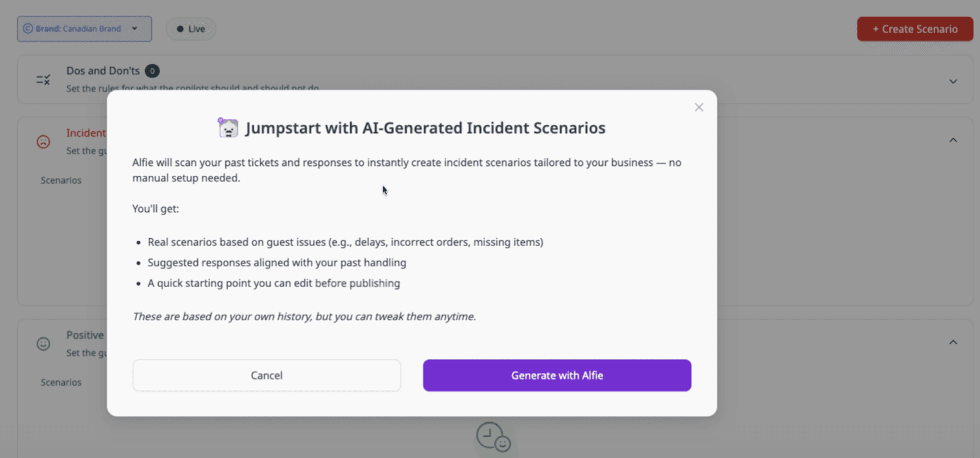This screenshot has height=458, width=980.
Task: Expand the Dos and Don'ts section chevron
Action: pyautogui.click(x=953, y=81)
